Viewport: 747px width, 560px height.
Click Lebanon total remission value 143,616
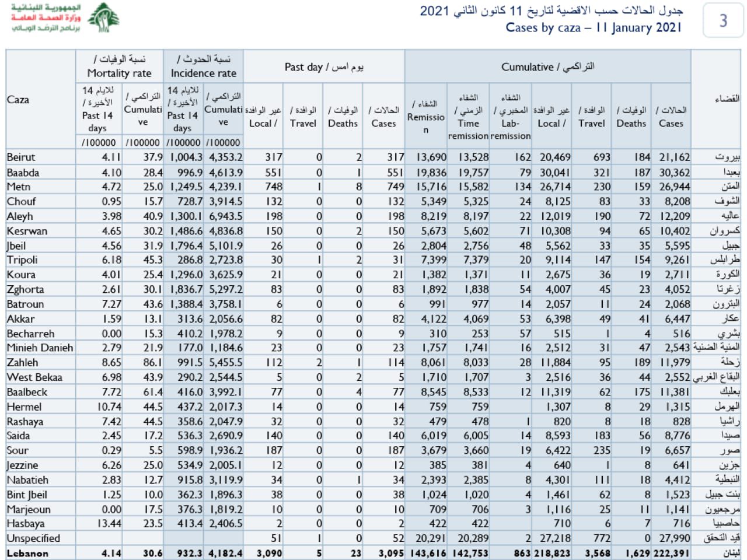(428, 553)
